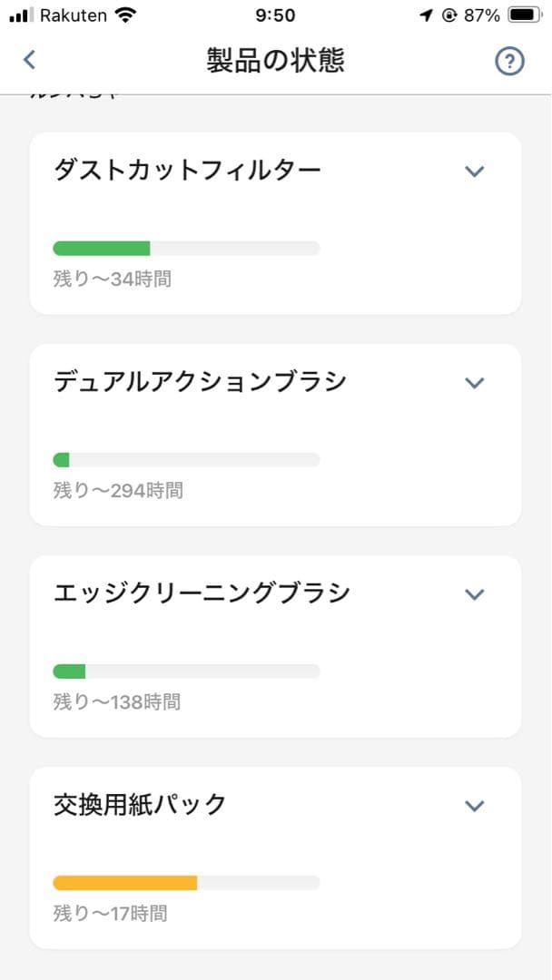552x980 pixels.
Task: Tap the yellow progress bar of 交換用紙パック
Action: pyautogui.click(x=124, y=882)
